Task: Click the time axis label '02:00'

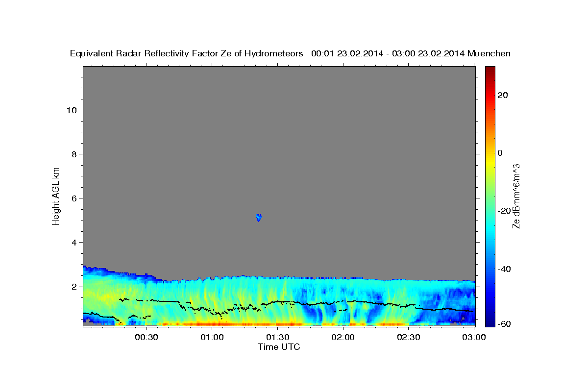Action: click(x=343, y=337)
